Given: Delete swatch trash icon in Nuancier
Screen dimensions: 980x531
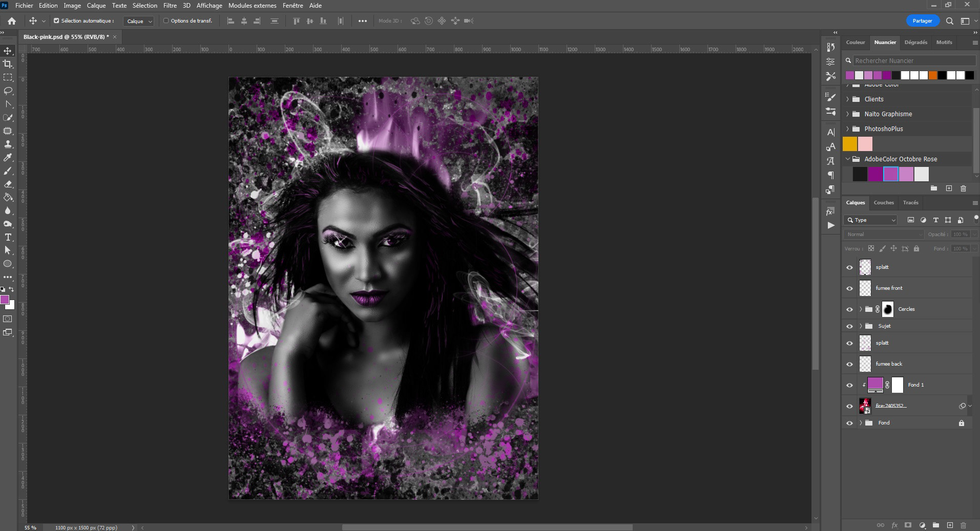Looking at the screenshot, I should (x=963, y=188).
